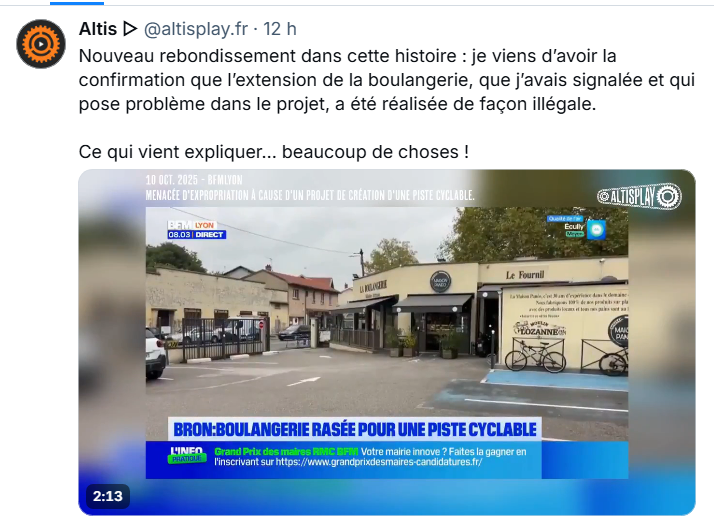
Task: Click the grandprixdesmaires-candidatures.fr URL in ticker
Action: point(379,462)
